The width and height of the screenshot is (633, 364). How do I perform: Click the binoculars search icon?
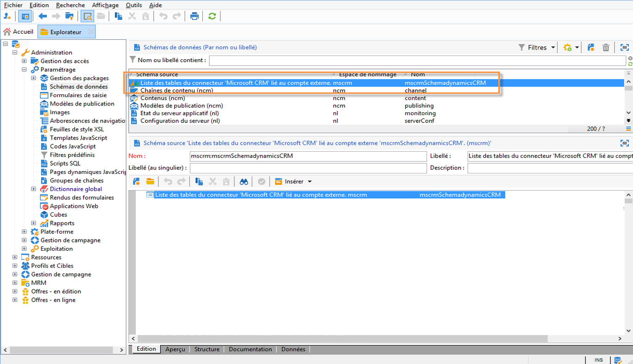(x=244, y=181)
